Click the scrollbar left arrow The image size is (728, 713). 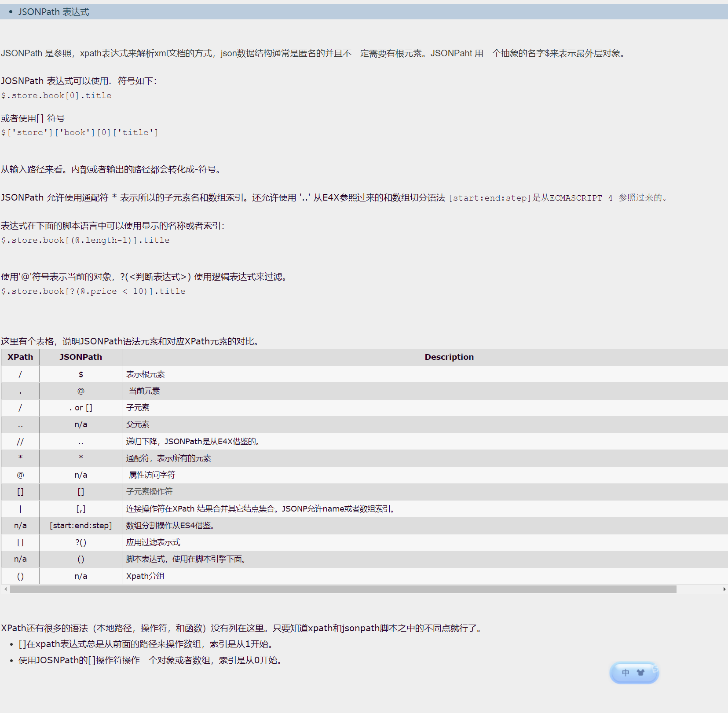[5, 589]
